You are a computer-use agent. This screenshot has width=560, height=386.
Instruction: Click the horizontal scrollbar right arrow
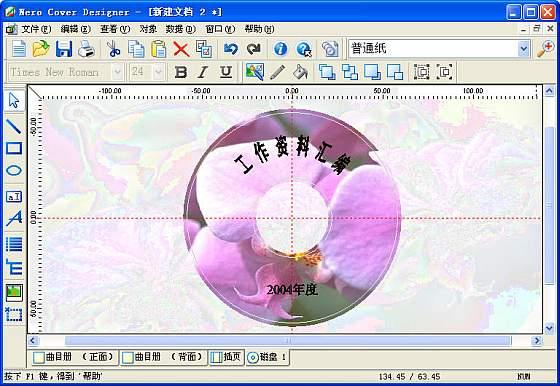pyautogui.click(x=536, y=341)
